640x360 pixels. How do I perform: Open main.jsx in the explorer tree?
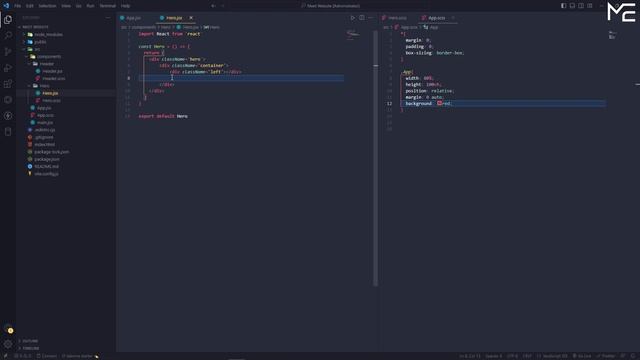[x=44, y=123]
